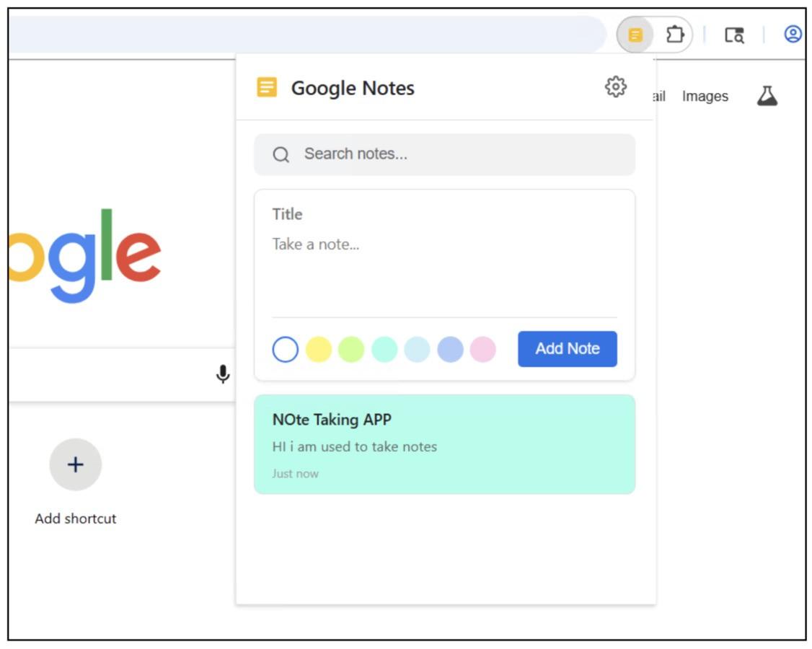Screen dimensions: 812x649
Task: Choose the green note color
Action: point(351,349)
